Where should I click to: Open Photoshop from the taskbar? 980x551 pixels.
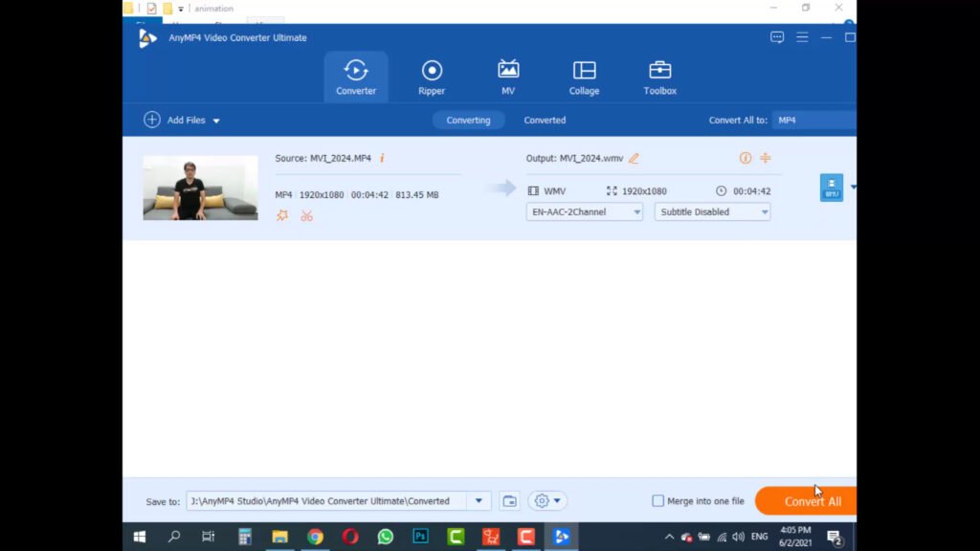pyautogui.click(x=421, y=537)
